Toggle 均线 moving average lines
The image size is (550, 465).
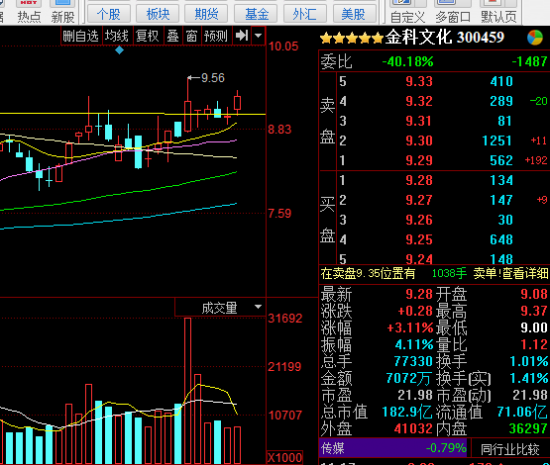(117, 36)
